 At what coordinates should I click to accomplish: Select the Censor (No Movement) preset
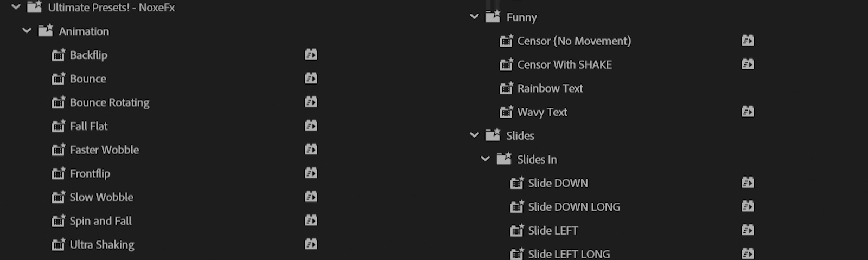[574, 41]
